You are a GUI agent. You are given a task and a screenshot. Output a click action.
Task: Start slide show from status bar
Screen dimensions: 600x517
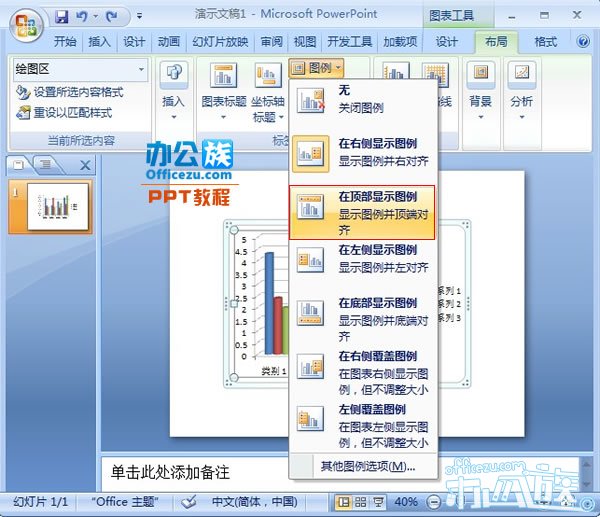click(378, 502)
